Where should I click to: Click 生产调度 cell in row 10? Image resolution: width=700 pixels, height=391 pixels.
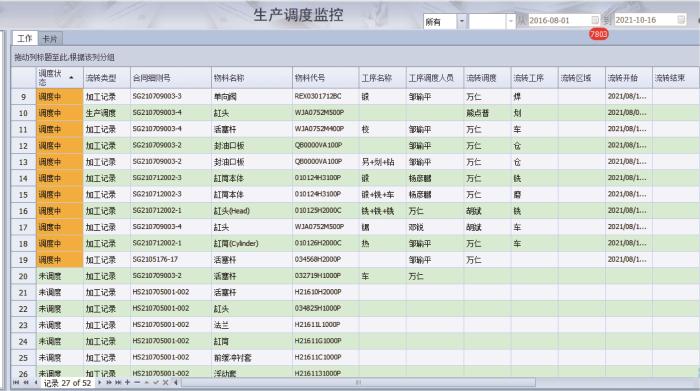tap(107, 113)
